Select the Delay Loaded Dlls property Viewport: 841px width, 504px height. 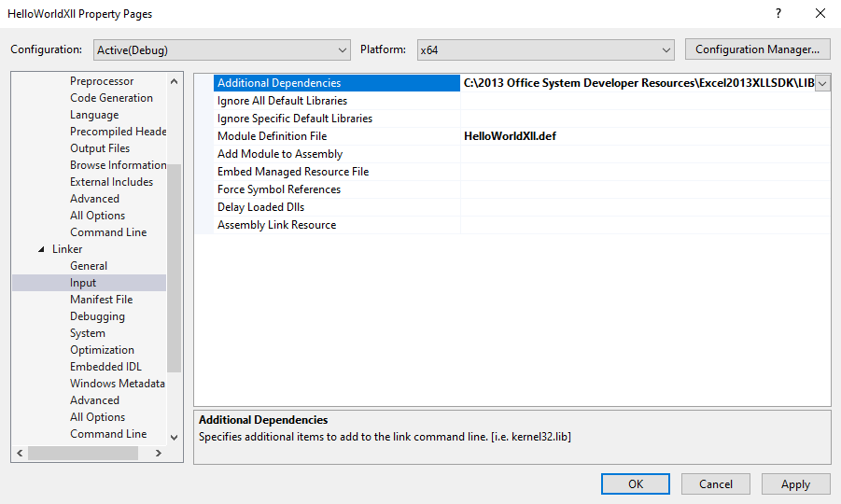[260, 207]
